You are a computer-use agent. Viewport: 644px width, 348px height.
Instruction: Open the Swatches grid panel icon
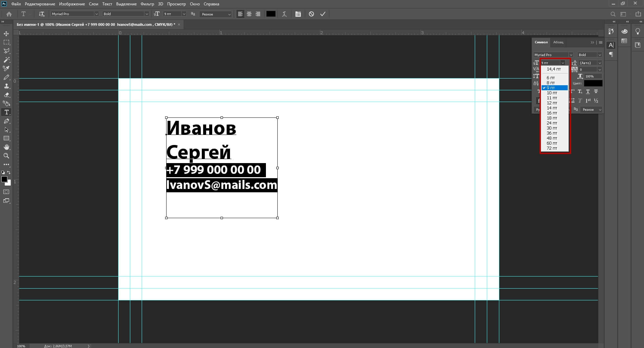coord(625,41)
